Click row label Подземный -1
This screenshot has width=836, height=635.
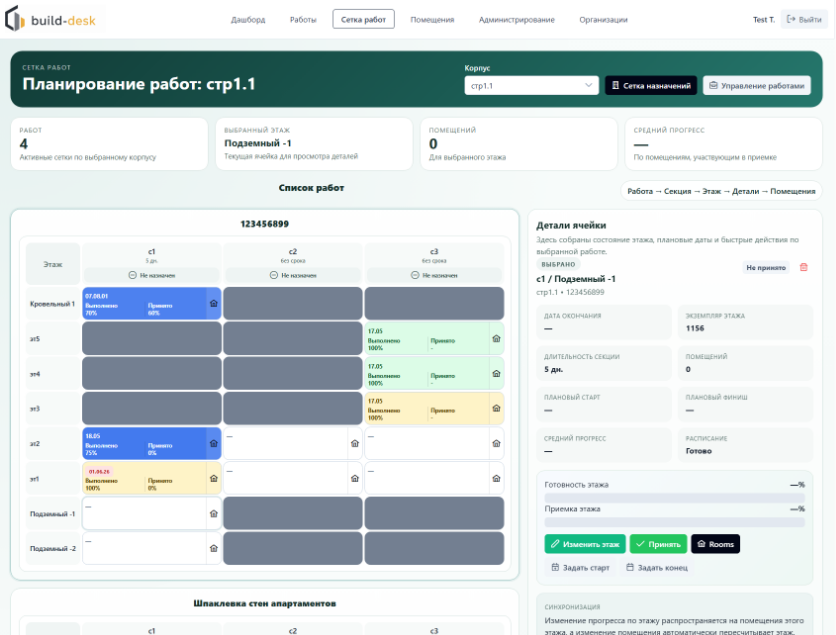[52, 513]
